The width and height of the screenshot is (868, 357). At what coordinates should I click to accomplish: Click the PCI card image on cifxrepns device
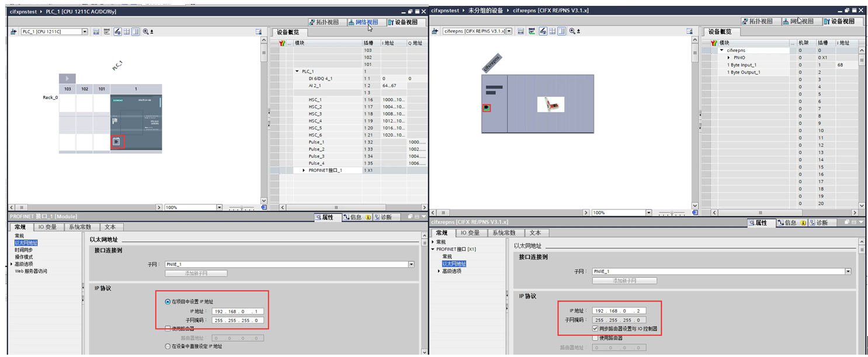pyautogui.click(x=550, y=104)
